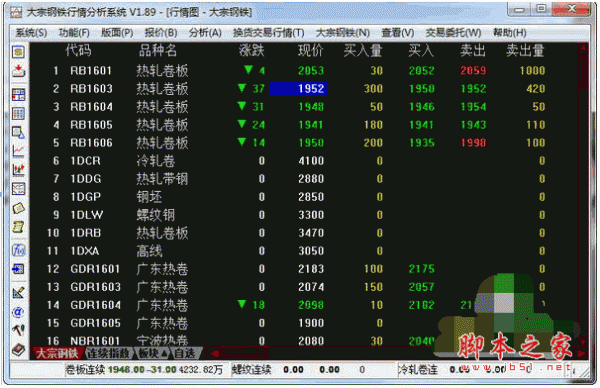The height and width of the screenshot is (388, 600).
Task: Select the GDR1601 row code
Action: click(x=95, y=269)
